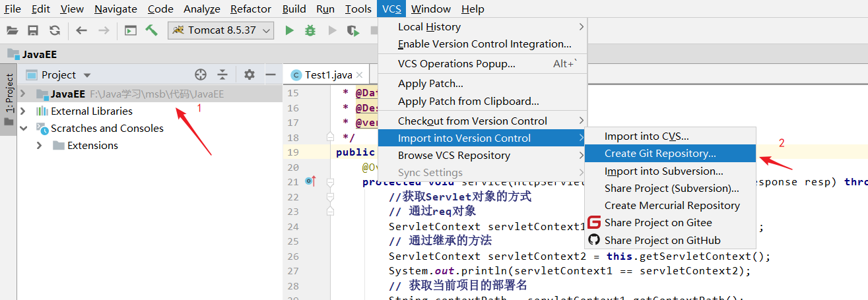Click the Save All floppy icon
Screen dimensions: 868x300
[33, 30]
